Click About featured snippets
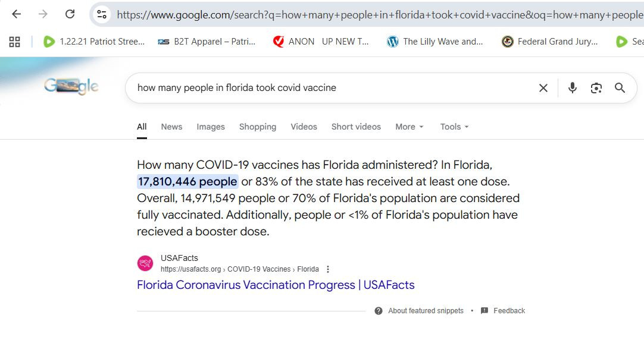The image size is (644, 337). tap(425, 311)
